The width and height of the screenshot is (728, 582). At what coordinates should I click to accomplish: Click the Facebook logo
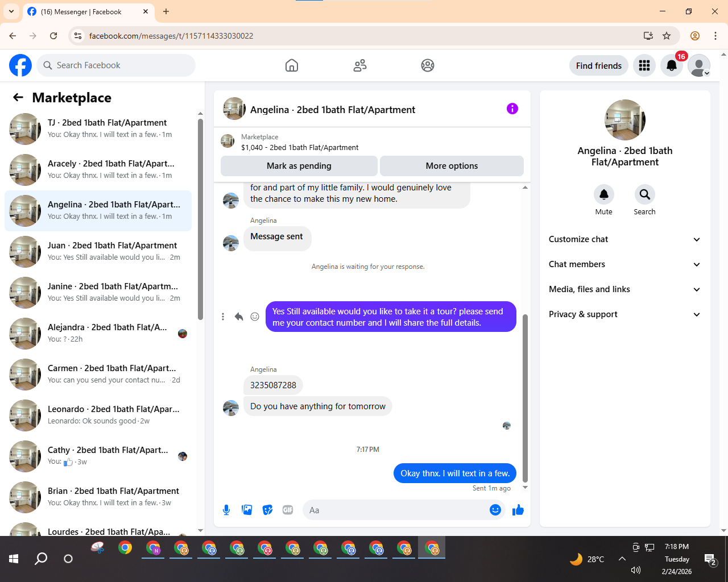click(x=20, y=65)
